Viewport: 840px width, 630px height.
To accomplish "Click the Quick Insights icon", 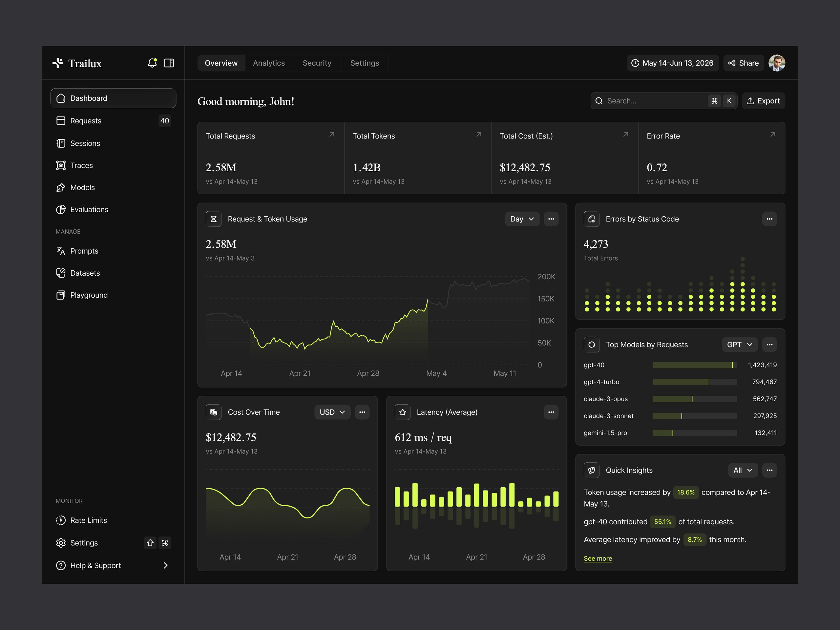I will tap(592, 471).
